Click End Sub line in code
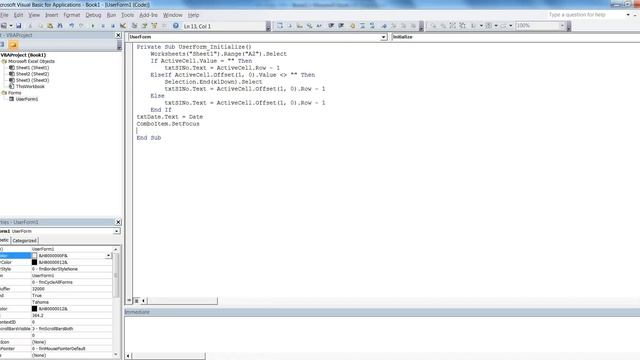 tap(149, 138)
